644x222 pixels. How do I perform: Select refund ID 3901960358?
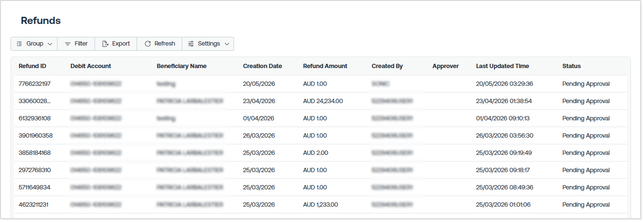(35, 136)
